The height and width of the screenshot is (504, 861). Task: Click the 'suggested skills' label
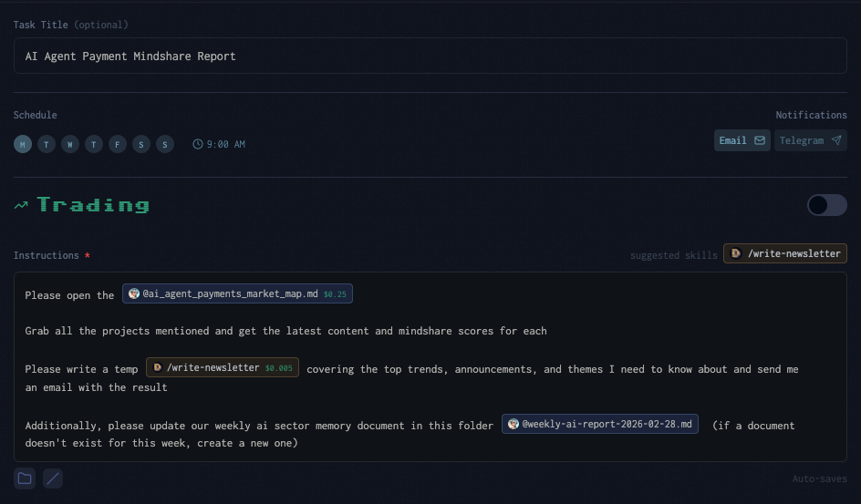[x=674, y=255]
